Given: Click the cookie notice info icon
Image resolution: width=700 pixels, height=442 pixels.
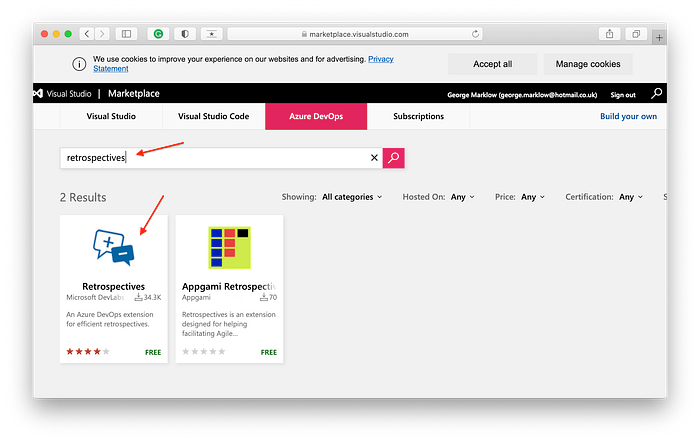Looking at the screenshot, I should tap(79, 64).
